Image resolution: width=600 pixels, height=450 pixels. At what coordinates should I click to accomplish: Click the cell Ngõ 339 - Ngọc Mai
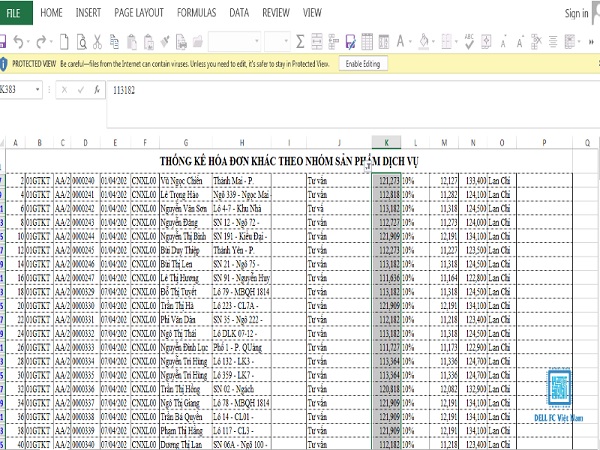(x=242, y=194)
